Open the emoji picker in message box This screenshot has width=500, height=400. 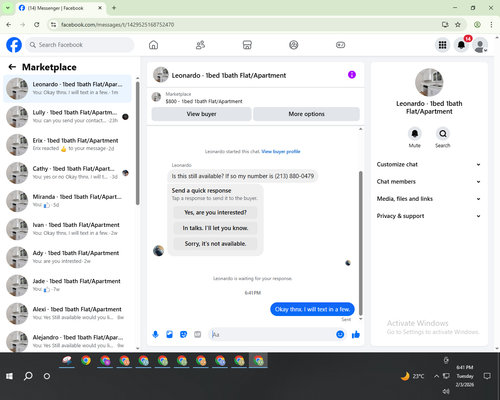pyautogui.click(x=340, y=334)
